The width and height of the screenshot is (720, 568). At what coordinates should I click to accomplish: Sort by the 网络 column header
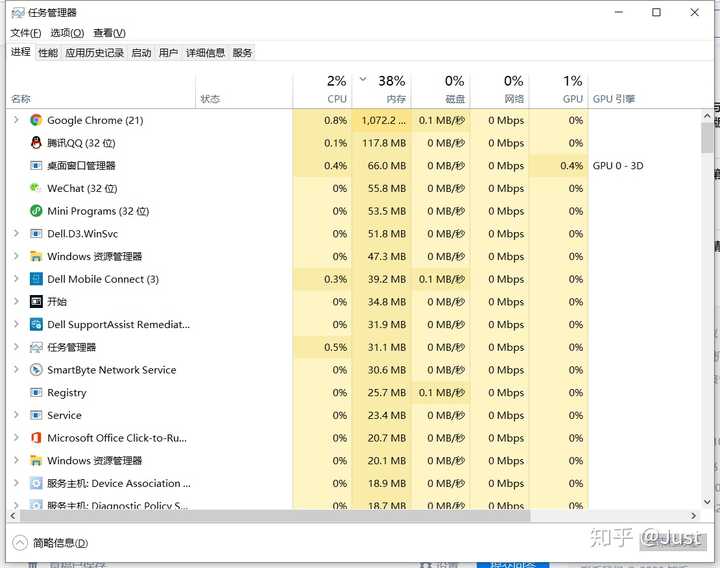pos(499,89)
